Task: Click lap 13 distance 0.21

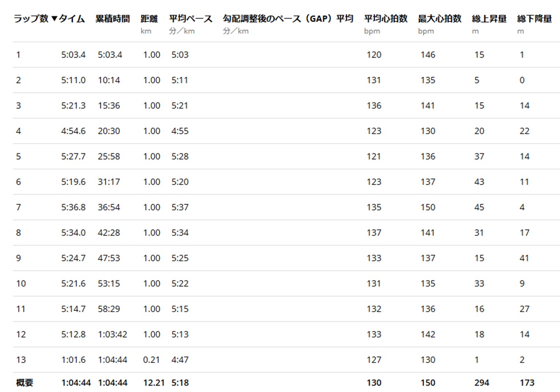Action: [151, 360]
